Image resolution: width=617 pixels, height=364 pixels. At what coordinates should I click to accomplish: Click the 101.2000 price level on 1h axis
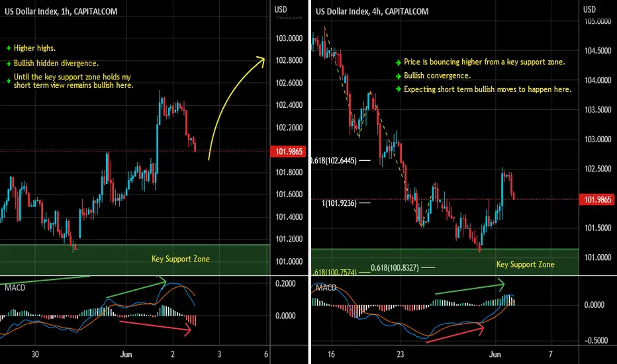pyautogui.click(x=289, y=239)
